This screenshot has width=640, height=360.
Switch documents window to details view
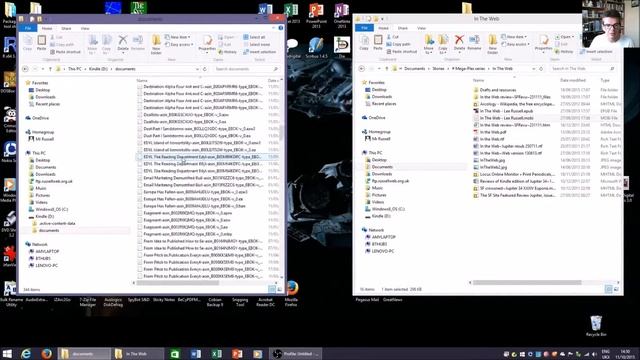tap(272, 289)
